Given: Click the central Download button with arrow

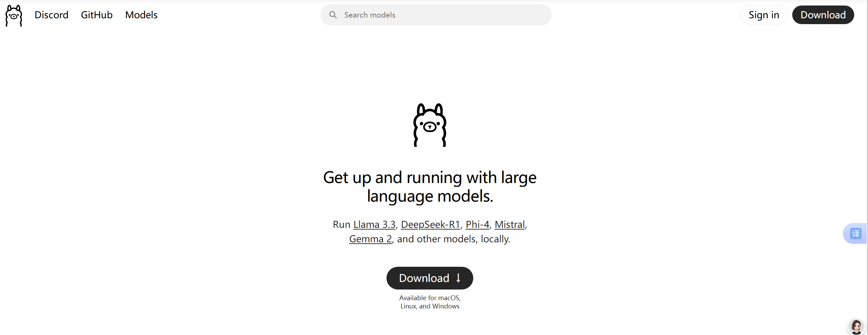Looking at the screenshot, I should pos(430,278).
